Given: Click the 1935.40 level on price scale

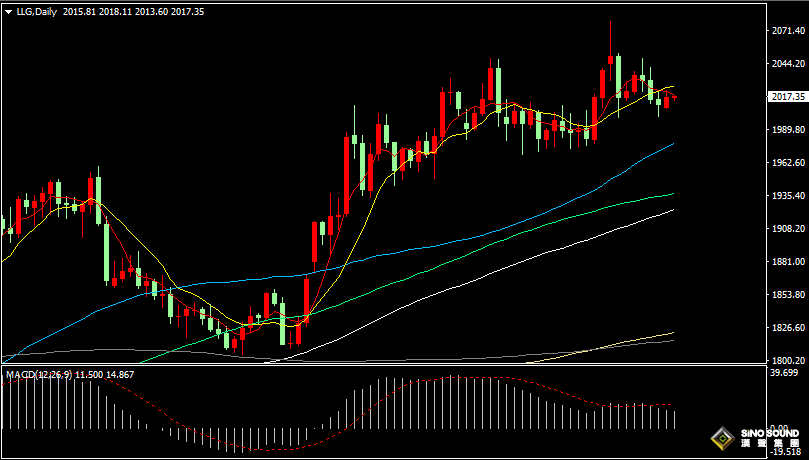Looking at the screenshot, I should pyautogui.click(x=788, y=196).
